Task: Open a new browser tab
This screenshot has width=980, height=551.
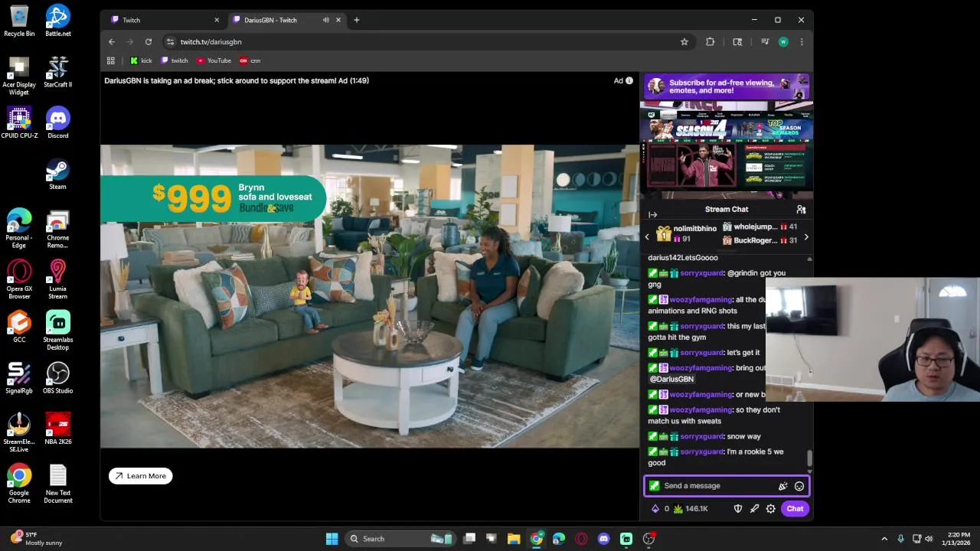Action: 357,20
